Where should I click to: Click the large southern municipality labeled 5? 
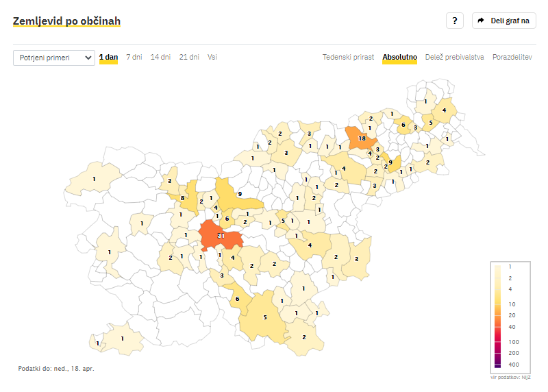[x=264, y=317]
